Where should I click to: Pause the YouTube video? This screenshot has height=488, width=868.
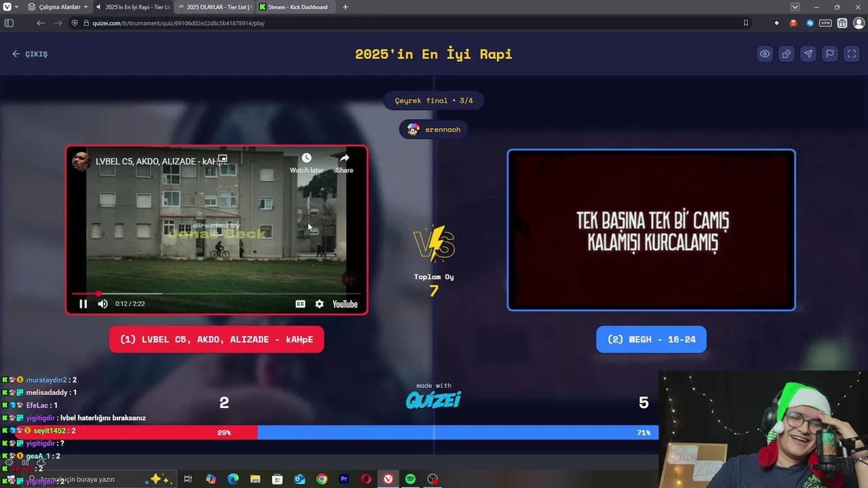click(83, 304)
